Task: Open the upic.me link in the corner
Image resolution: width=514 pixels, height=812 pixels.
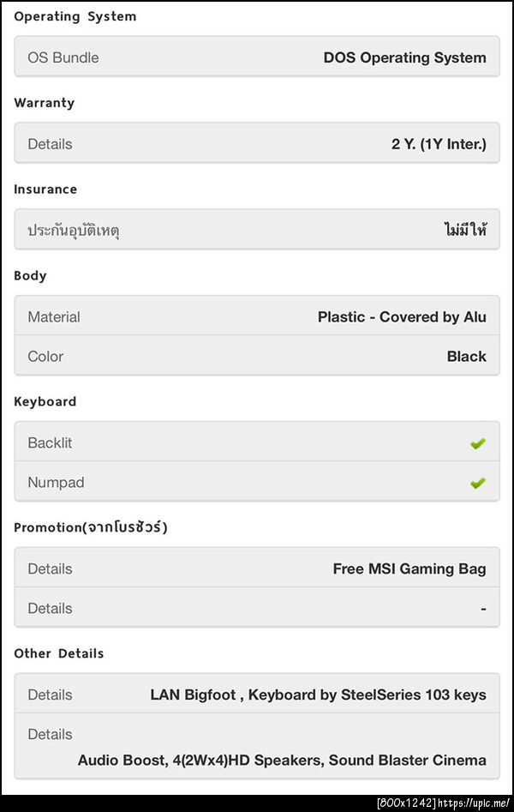Action: [475, 803]
